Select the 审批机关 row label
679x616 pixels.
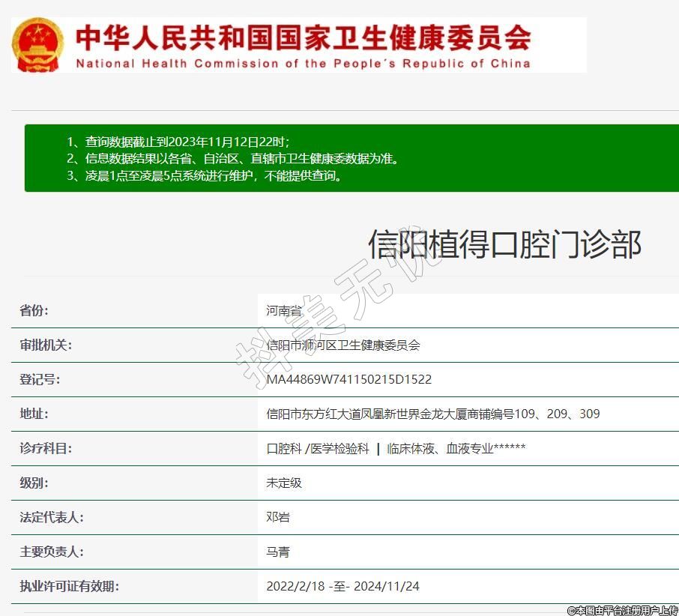(46, 345)
